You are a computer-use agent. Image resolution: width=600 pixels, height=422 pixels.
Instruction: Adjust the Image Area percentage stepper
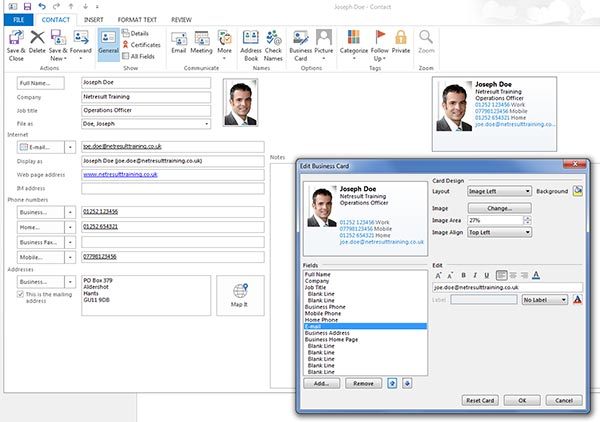pyautogui.click(x=527, y=220)
